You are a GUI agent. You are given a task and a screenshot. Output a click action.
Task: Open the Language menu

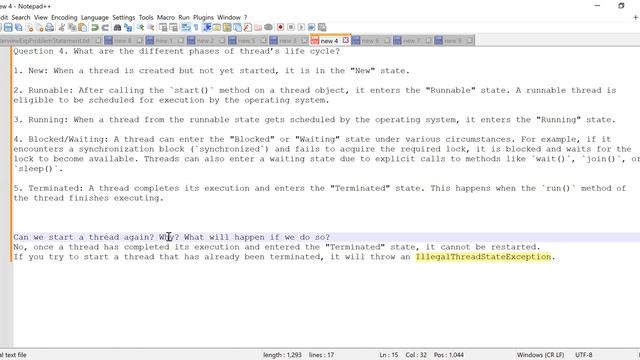[95, 17]
